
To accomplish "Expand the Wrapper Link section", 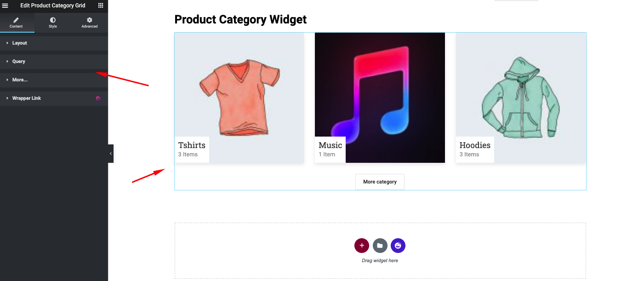I will pyautogui.click(x=26, y=98).
